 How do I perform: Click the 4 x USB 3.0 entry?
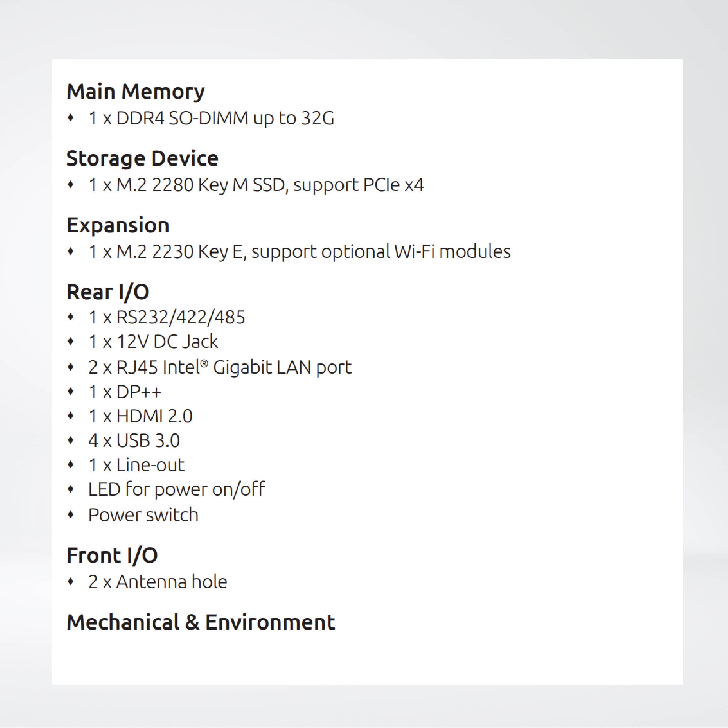[x=134, y=440]
